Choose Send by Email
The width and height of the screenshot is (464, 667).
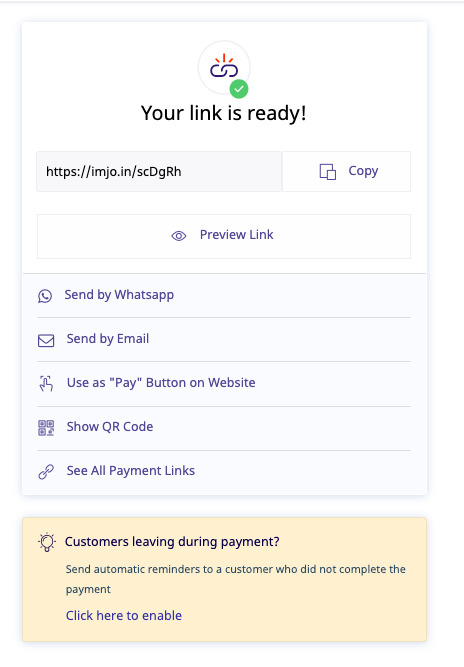click(x=224, y=339)
